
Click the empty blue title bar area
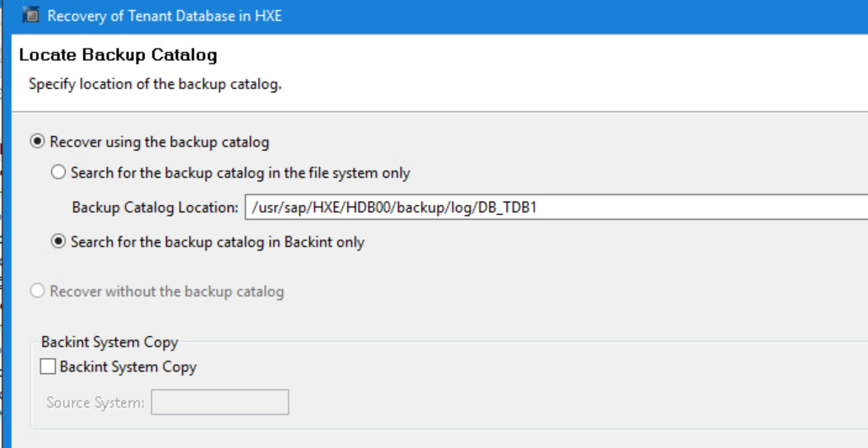[576, 16]
